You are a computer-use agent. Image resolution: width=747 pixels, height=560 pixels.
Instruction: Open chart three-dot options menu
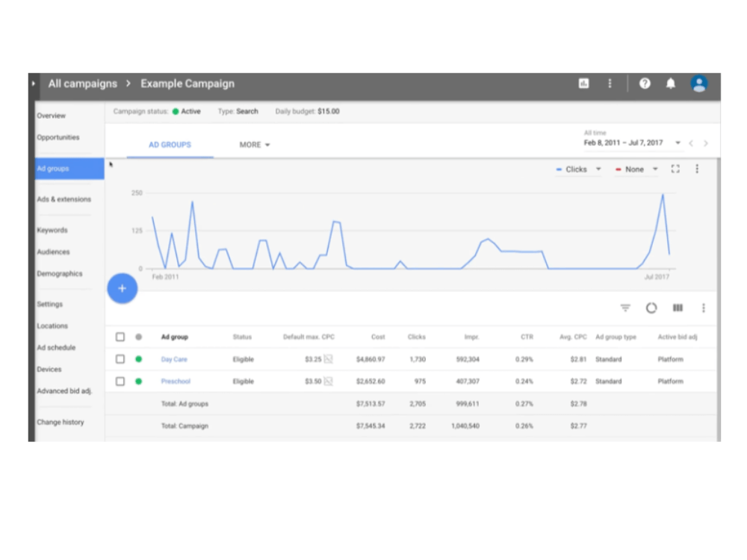697,169
